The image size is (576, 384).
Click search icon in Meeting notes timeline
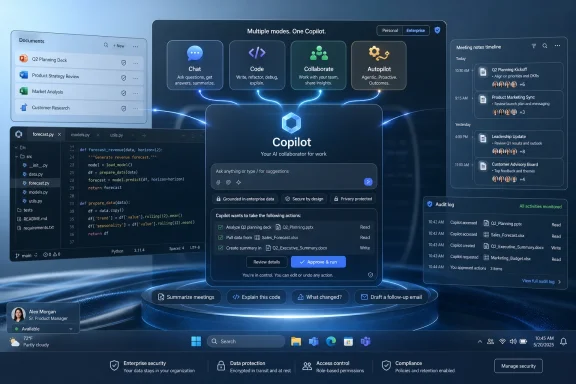click(x=545, y=46)
